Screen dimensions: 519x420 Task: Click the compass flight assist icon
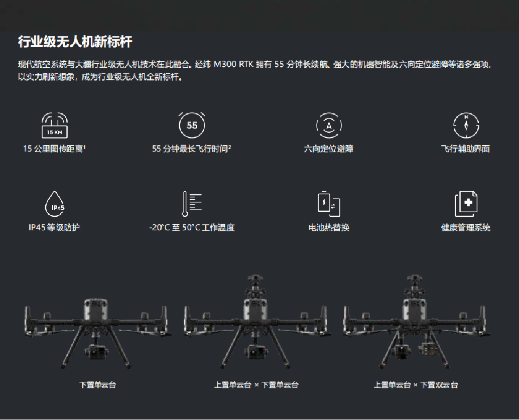[466, 125]
